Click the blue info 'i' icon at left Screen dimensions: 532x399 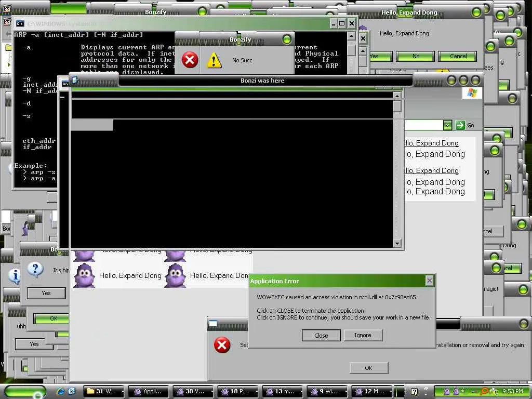[x=14, y=276]
